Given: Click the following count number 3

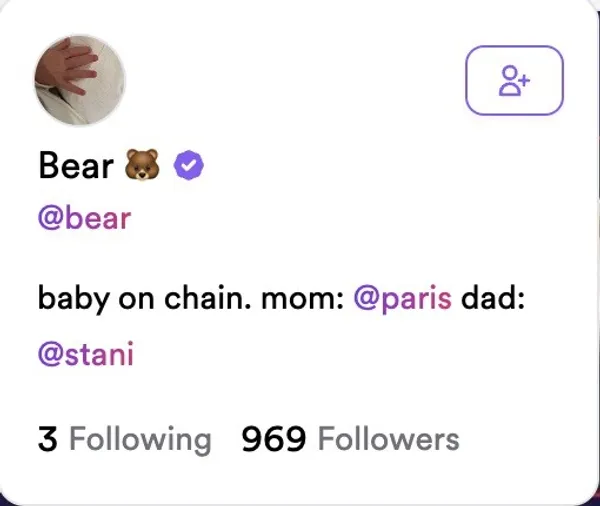Looking at the screenshot, I should (x=47, y=439).
